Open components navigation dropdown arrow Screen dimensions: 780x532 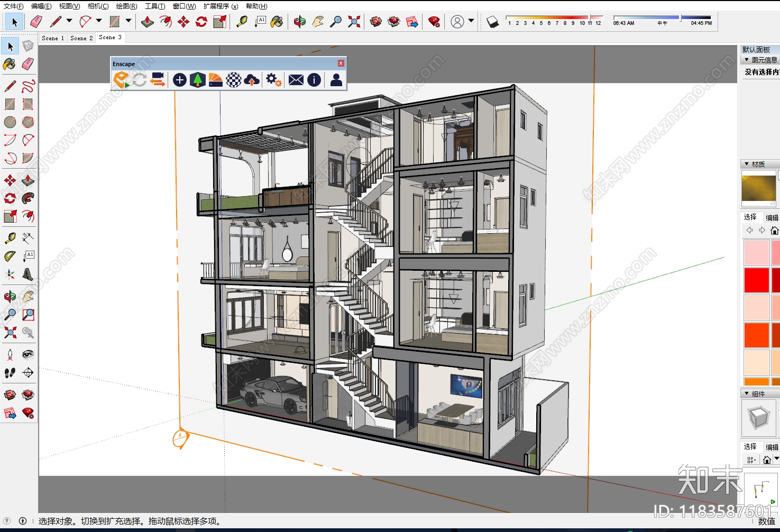[777, 459]
